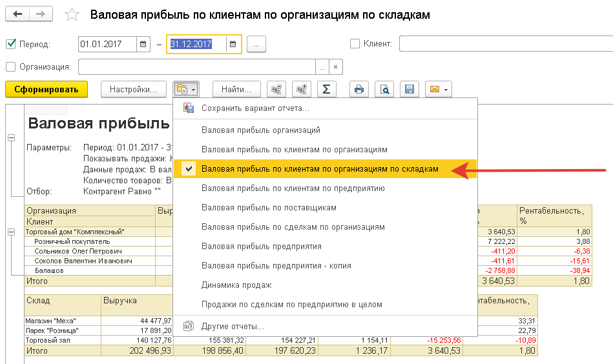Open the Настройки... settings button
The image size is (613, 364).
pyautogui.click(x=133, y=89)
